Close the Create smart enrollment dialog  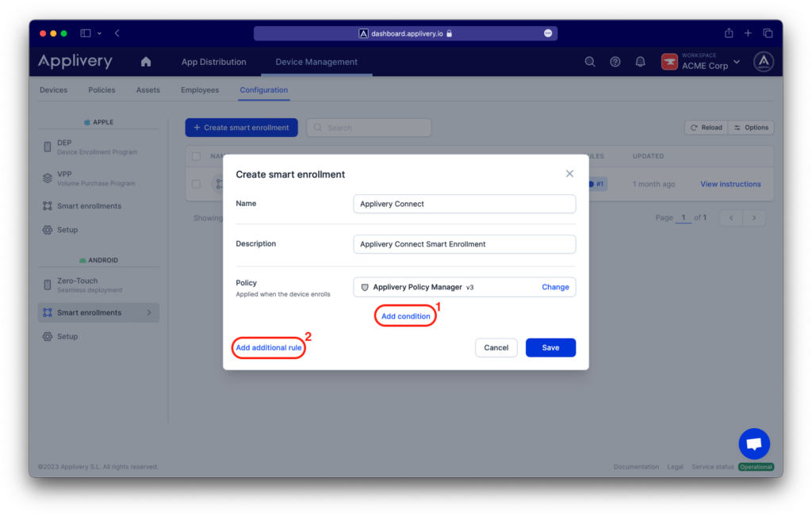click(569, 174)
